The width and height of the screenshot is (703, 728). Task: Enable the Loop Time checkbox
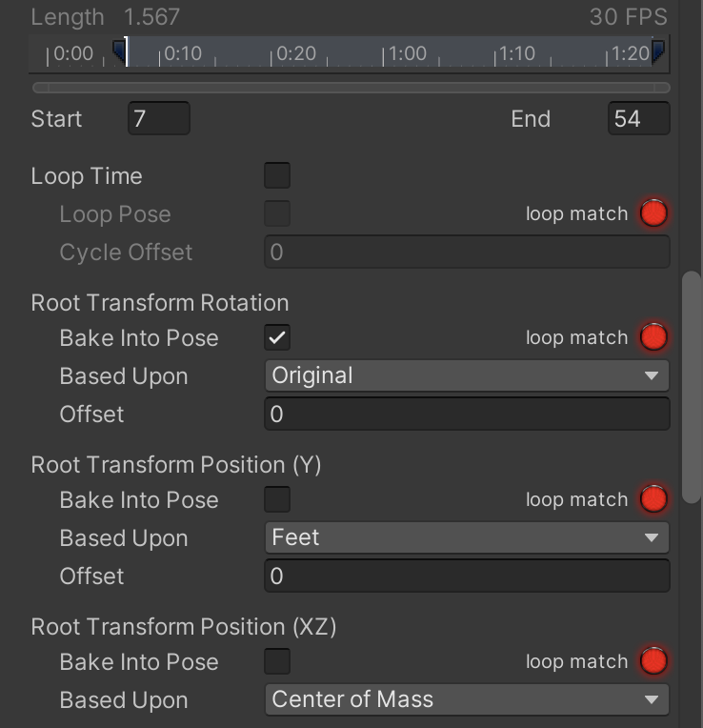click(x=277, y=176)
